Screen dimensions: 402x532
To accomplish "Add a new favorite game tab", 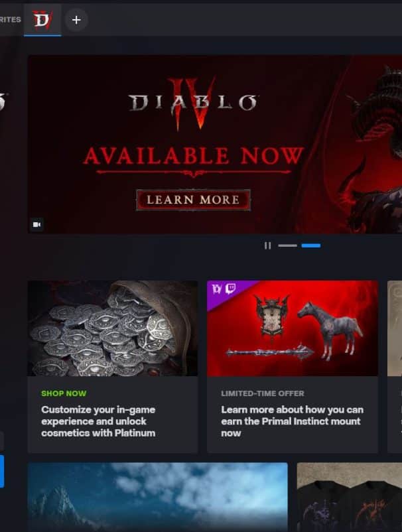I will tap(76, 20).
